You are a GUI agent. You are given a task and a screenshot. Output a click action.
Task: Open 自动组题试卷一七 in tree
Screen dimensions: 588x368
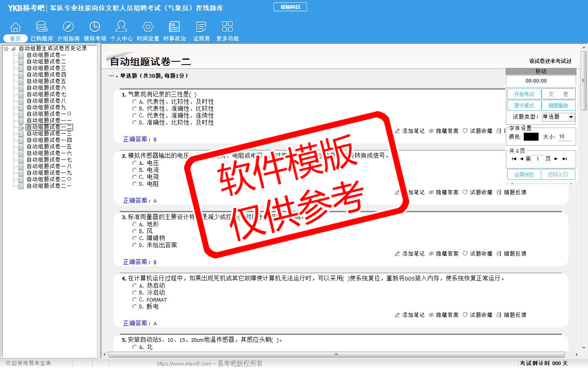tap(49, 159)
